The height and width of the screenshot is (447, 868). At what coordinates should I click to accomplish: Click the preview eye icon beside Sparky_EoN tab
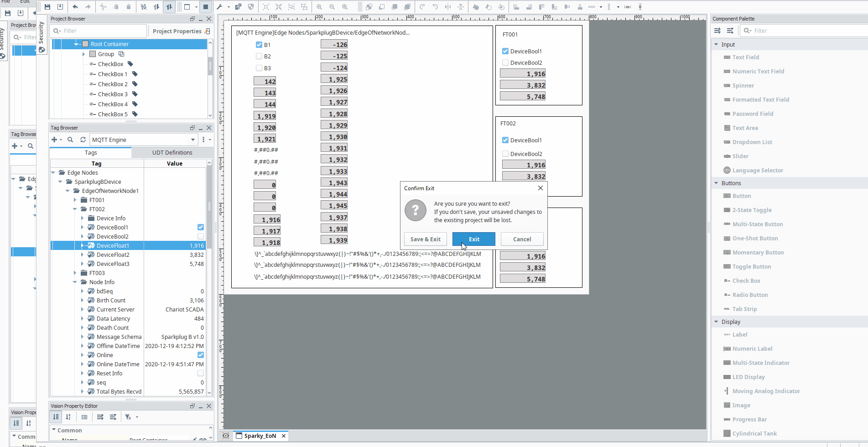tap(226, 436)
